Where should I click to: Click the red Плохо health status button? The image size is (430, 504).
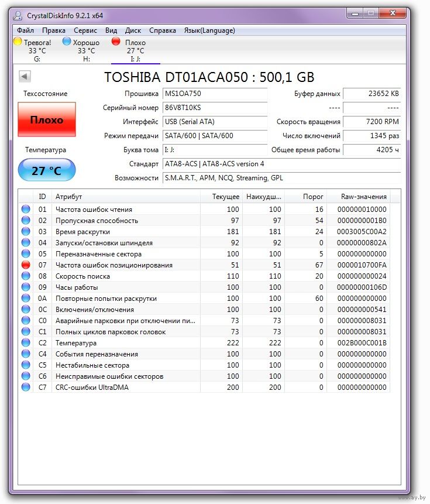pos(47,119)
